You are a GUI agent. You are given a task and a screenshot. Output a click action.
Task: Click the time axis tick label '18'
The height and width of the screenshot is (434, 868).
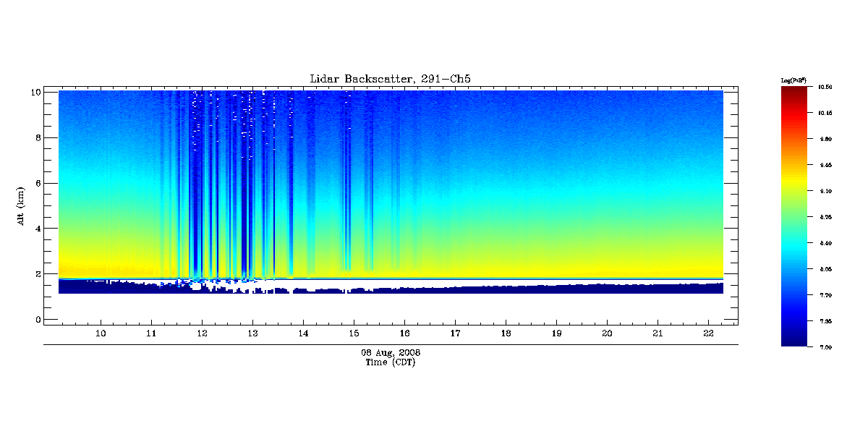point(506,333)
